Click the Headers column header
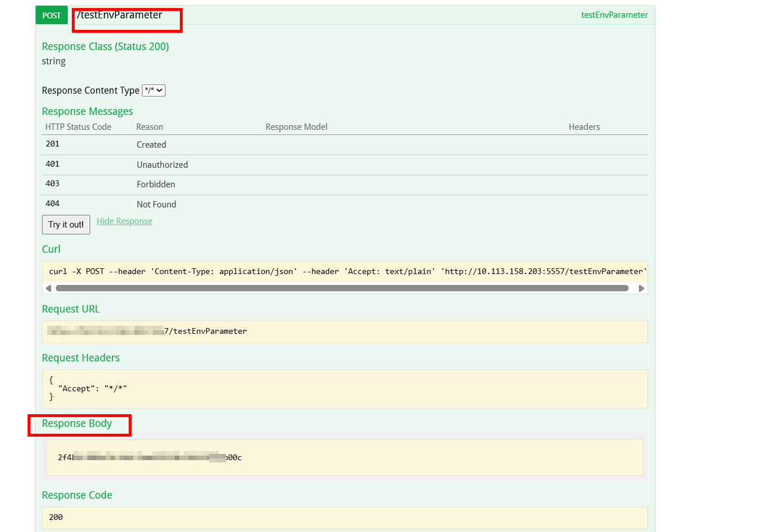 tap(584, 127)
